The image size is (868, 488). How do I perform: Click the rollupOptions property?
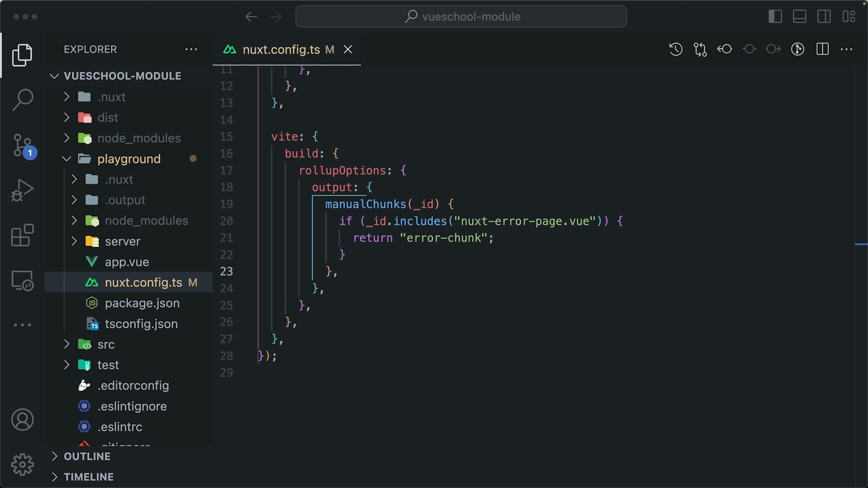[342, 171]
